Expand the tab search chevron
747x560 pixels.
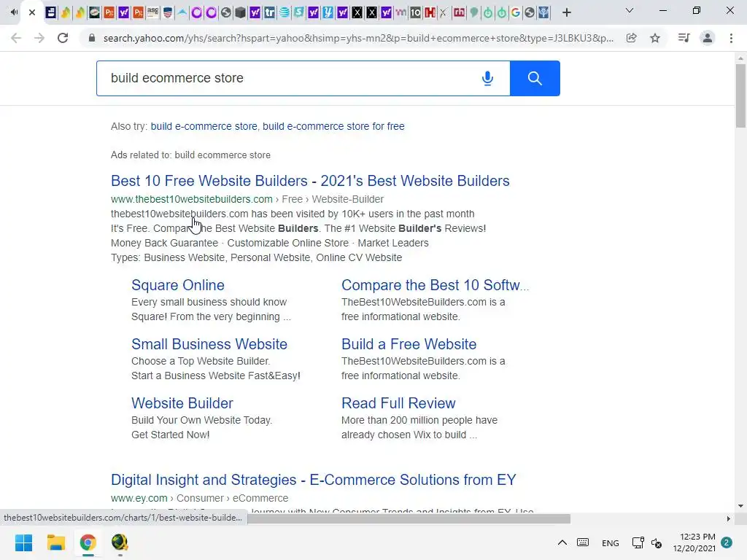(x=630, y=10)
